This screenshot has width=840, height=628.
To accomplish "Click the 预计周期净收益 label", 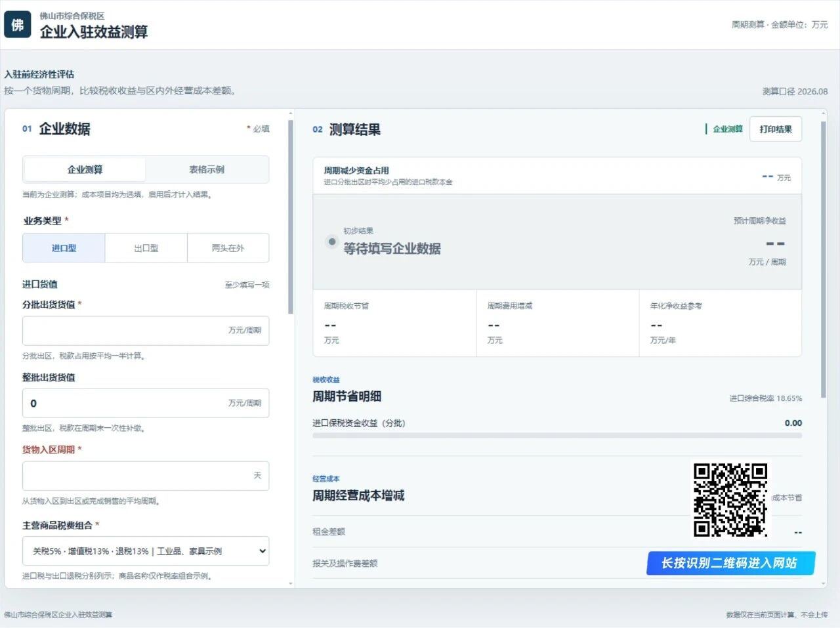I will 760,221.
